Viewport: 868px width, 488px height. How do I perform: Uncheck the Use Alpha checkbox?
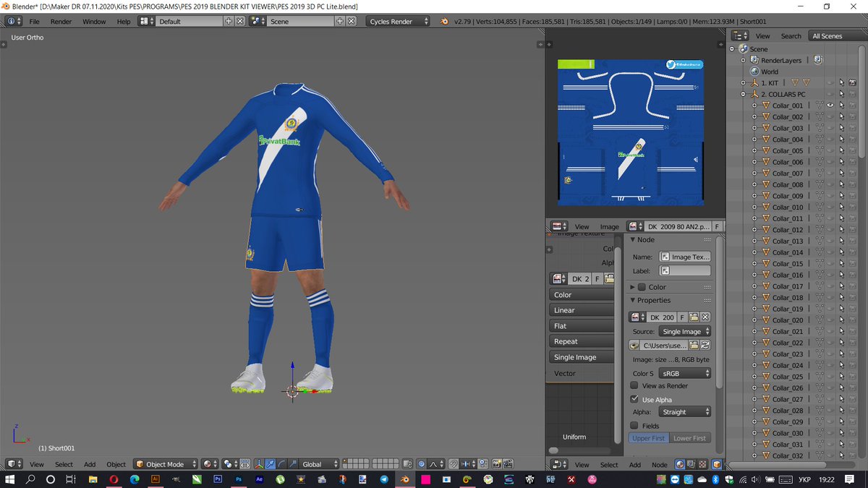[634, 400]
